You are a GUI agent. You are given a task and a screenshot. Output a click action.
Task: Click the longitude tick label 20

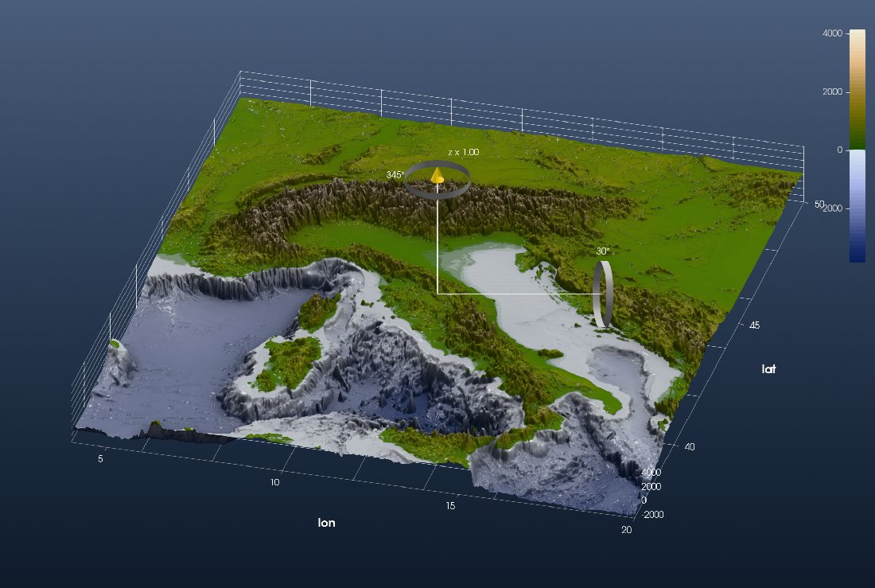(626, 529)
